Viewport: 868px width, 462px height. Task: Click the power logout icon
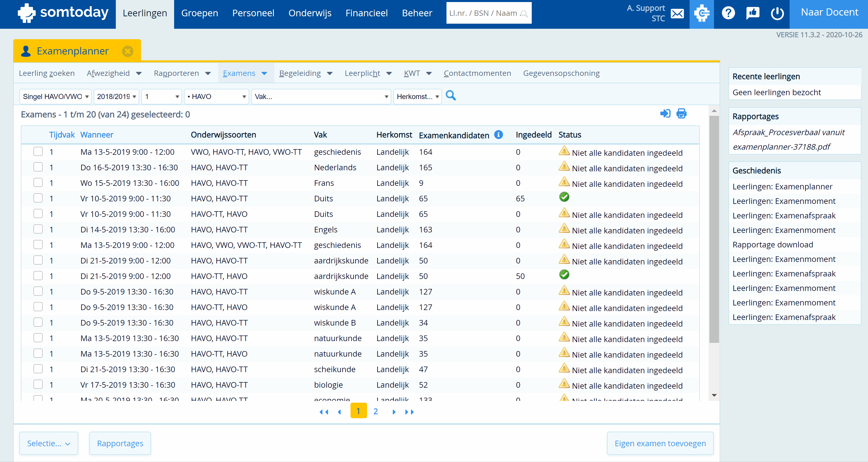[777, 13]
